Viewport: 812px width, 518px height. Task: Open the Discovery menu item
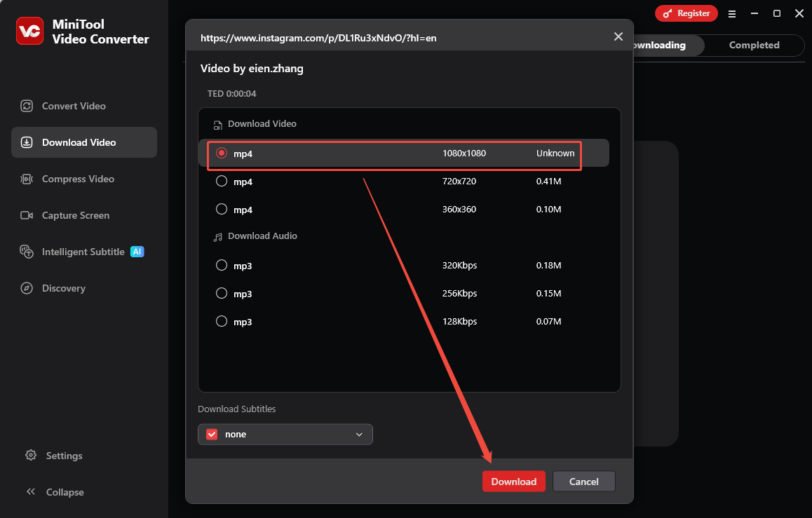84,288
